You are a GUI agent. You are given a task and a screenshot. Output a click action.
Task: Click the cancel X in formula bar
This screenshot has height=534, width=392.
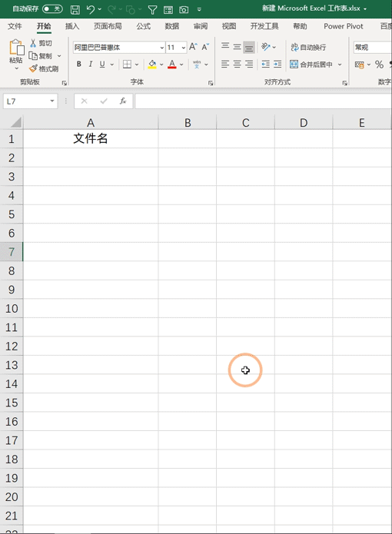click(x=84, y=101)
